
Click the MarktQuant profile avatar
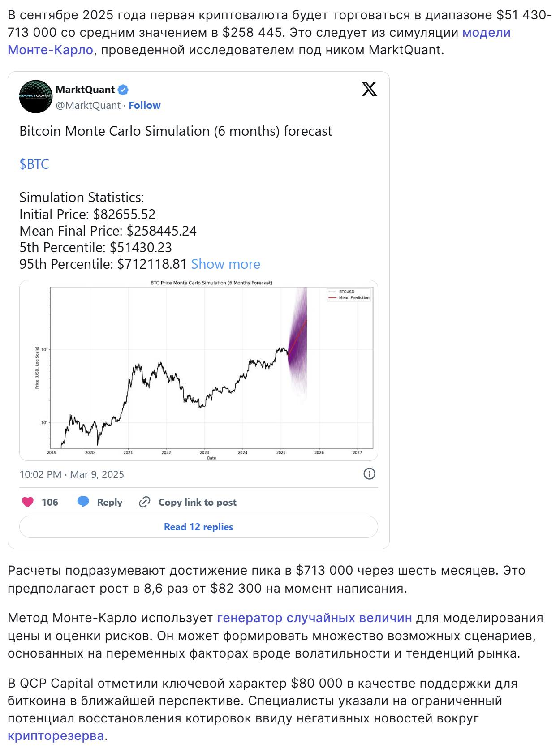[36, 97]
